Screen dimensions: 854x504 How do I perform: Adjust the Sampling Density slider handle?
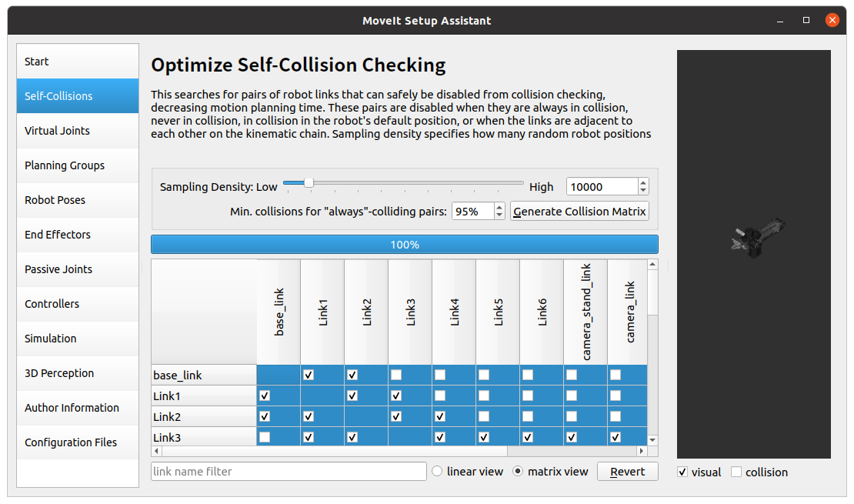(x=309, y=183)
